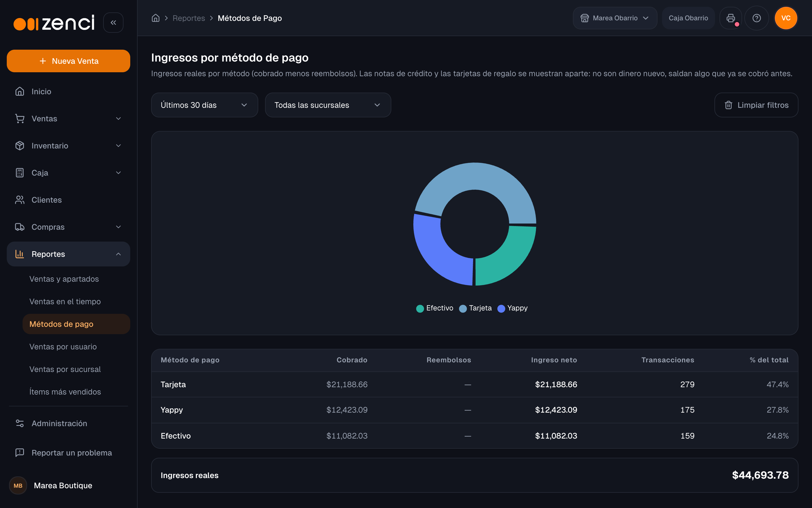
Task: Click the Inventario box icon
Action: [x=20, y=145]
